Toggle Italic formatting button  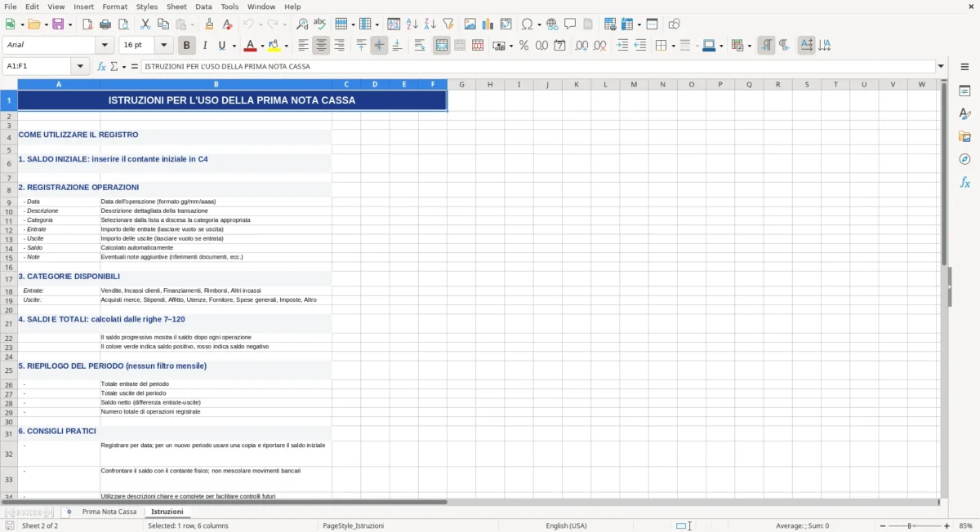(x=205, y=46)
